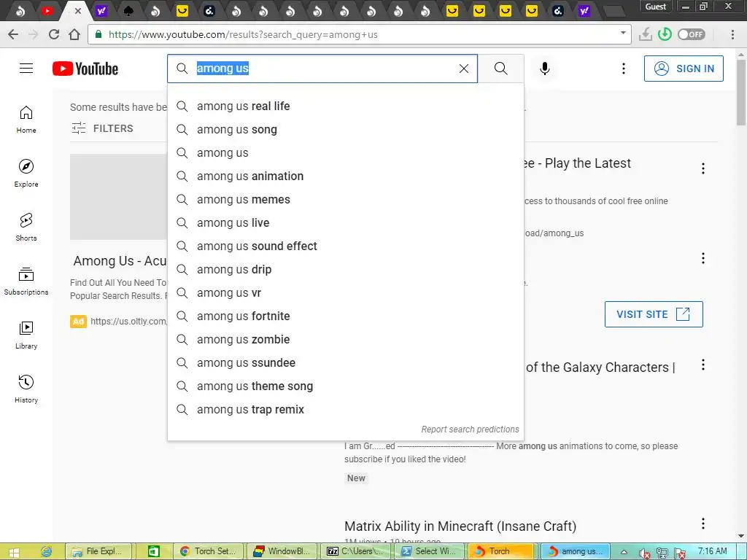Image resolution: width=747 pixels, height=560 pixels.
Task: Open options for the 'Play the Latest' ad
Action: point(703,168)
